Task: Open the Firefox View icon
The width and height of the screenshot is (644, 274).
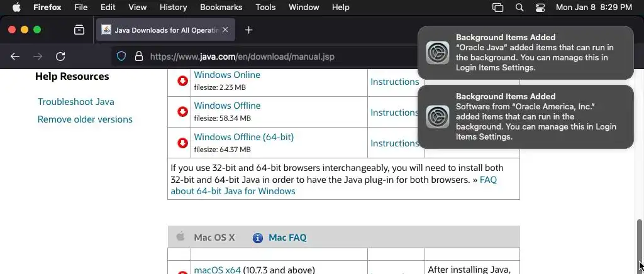Action: pyautogui.click(x=79, y=30)
